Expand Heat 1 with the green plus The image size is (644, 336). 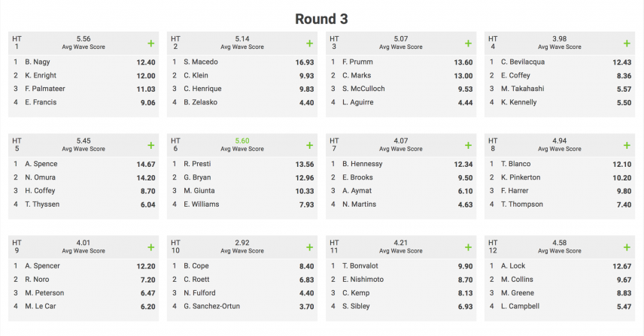point(150,44)
